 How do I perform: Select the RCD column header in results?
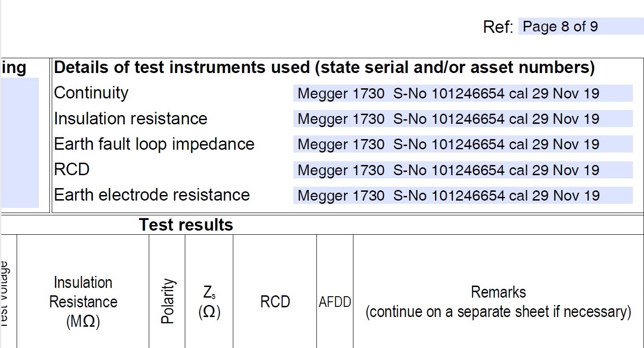pos(275,301)
